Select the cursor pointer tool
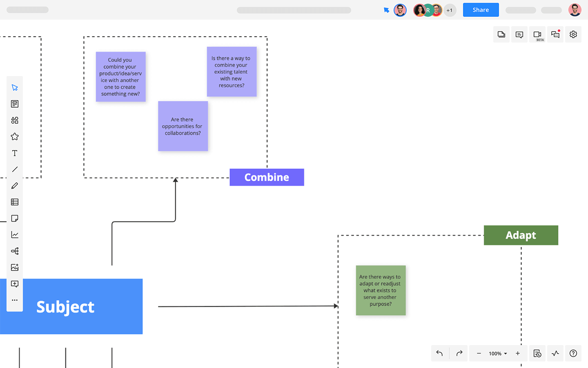 [15, 88]
